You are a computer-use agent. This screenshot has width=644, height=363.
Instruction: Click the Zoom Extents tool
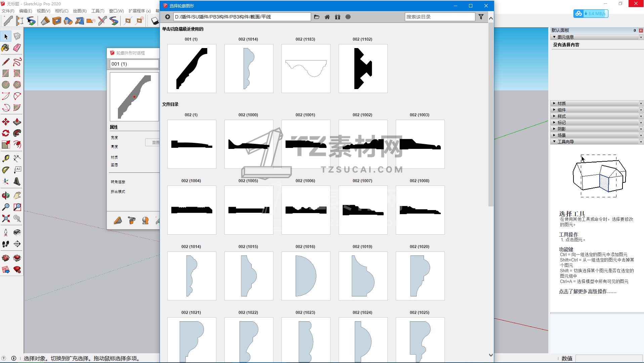click(6, 218)
